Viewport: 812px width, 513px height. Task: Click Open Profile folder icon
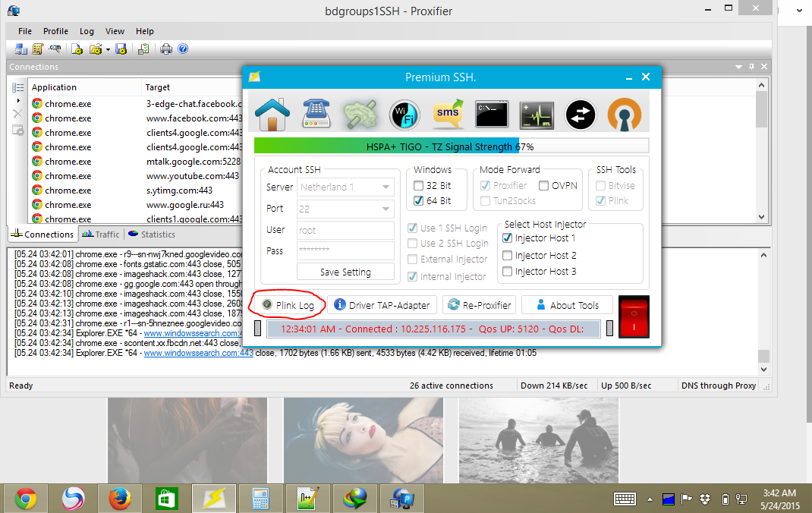click(96, 49)
